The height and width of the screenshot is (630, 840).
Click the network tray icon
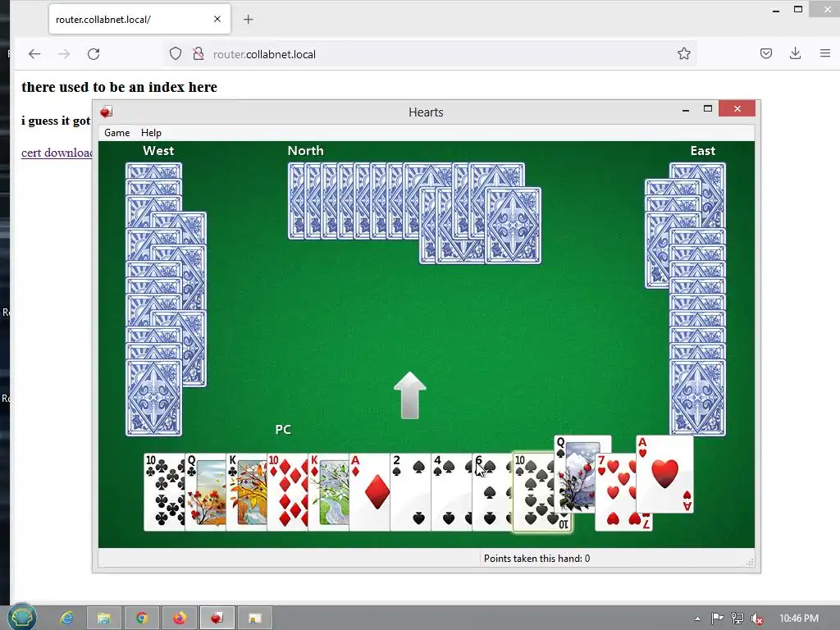pyautogui.click(x=737, y=619)
